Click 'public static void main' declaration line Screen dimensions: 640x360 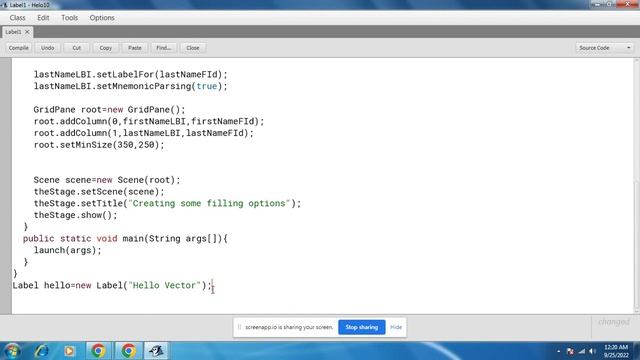tap(125, 238)
